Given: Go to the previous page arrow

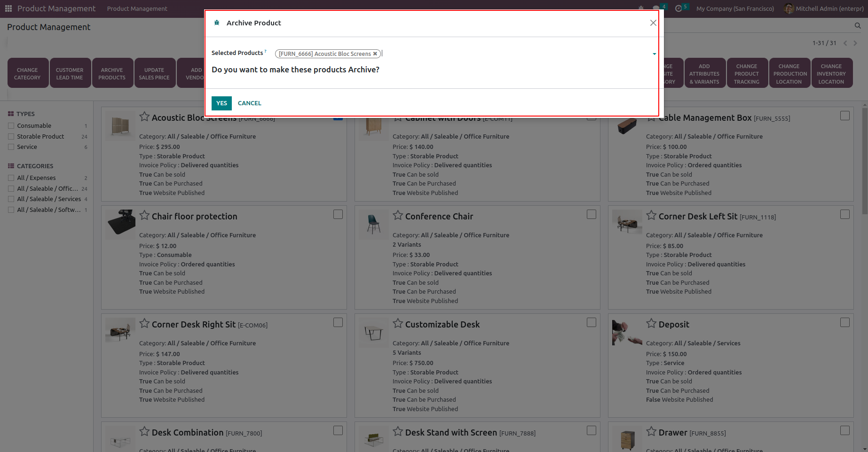Looking at the screenshot, I should [845, 43].
